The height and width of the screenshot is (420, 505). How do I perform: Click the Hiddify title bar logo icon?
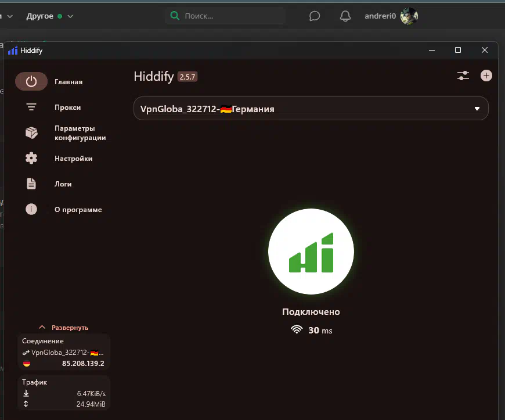(x=13, y=51)
